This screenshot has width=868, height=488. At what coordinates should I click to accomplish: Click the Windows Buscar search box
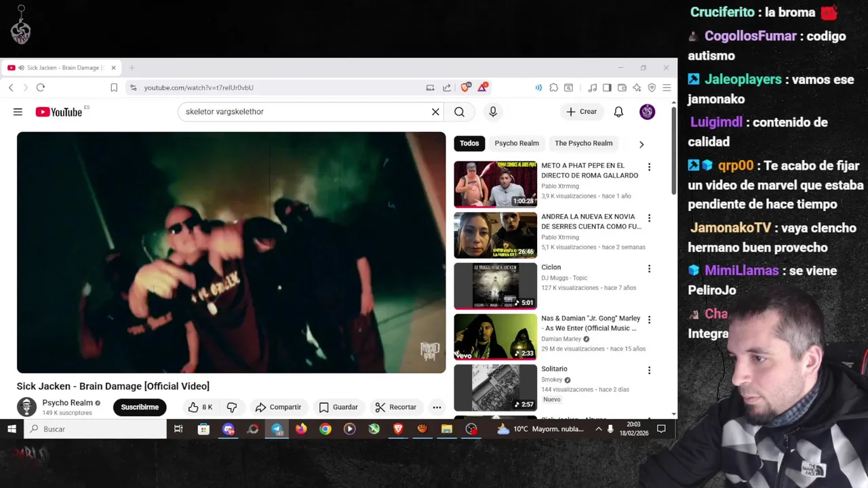tap(96, 429)
